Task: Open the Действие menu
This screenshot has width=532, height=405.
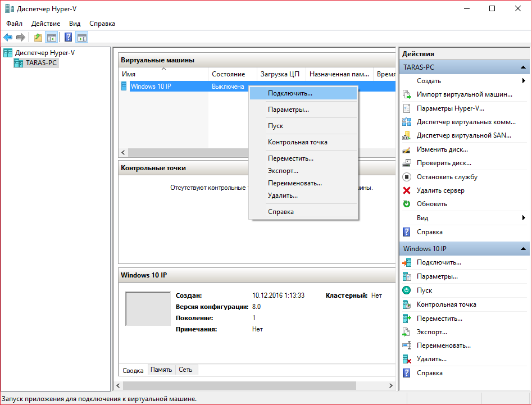Action: pyautogui.click(x=46, y=24)
